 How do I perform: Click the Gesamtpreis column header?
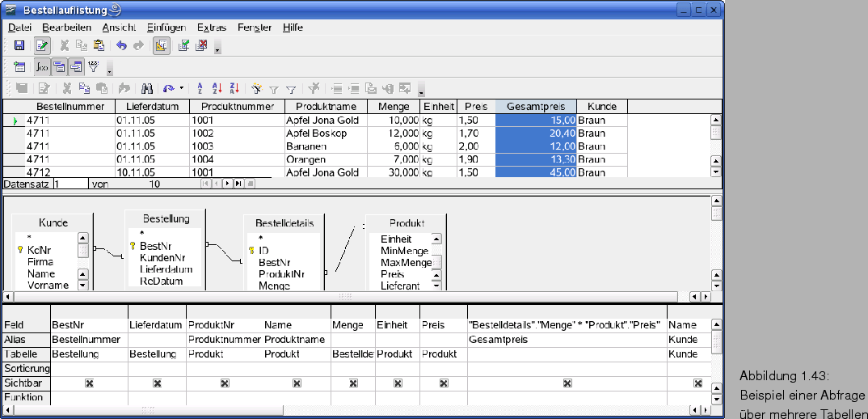pos(536,107)
